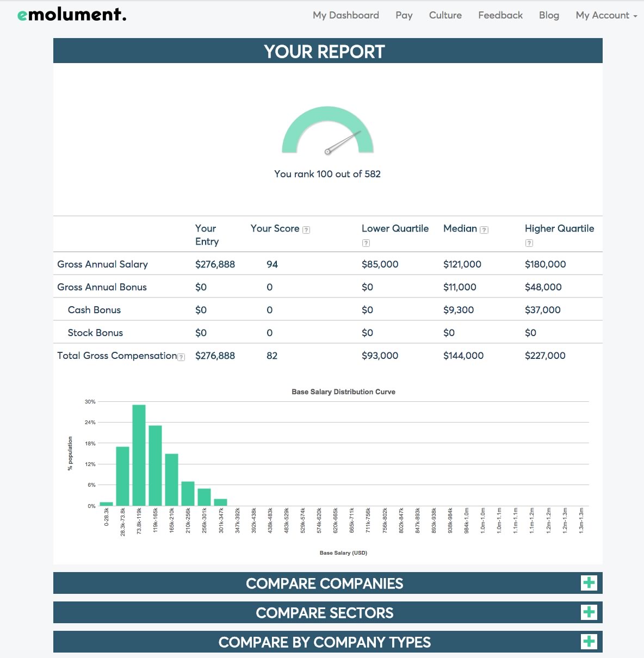Click the tallest bar for 73.8k-119k

pyautogui.click(x=139, y=456)
